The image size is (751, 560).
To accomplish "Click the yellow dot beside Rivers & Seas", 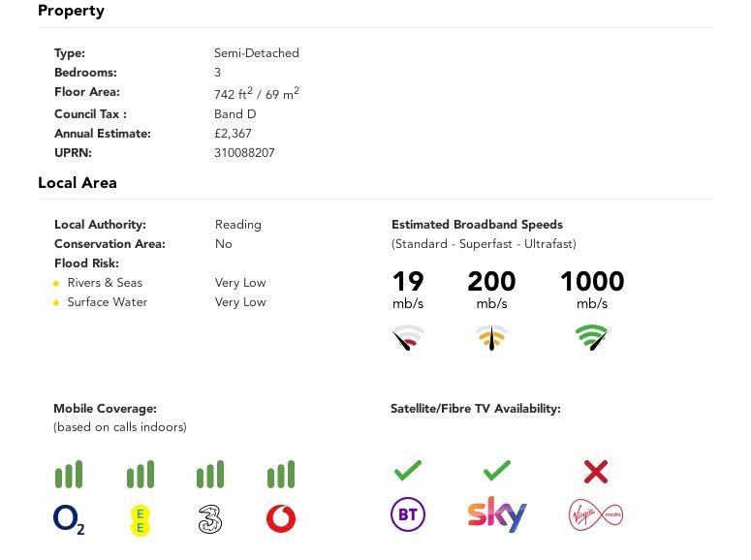I will [56, 284].
